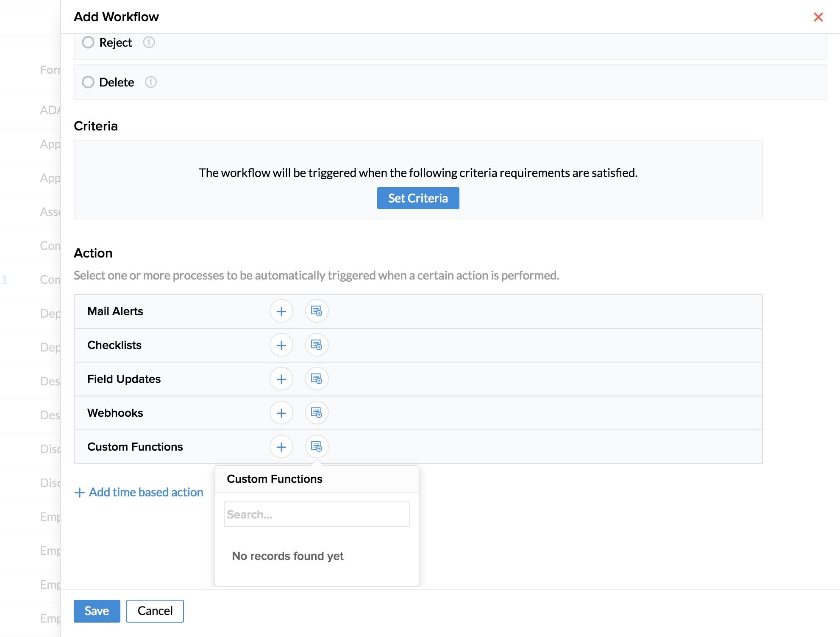Add new Checklist with plus icon
The height and width of the screenshot is (637, 840).
(x=281, y=345)
